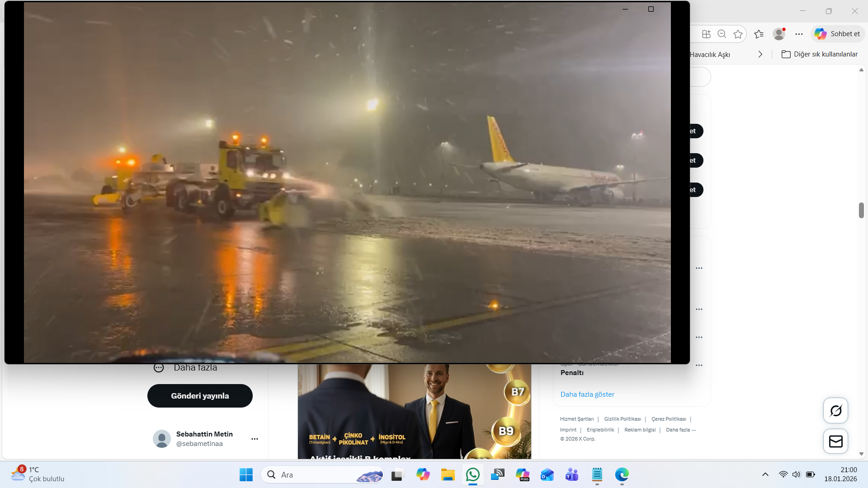Open the Grok icon button
Screen dimensions: 868x488
[x=835, y=410]
